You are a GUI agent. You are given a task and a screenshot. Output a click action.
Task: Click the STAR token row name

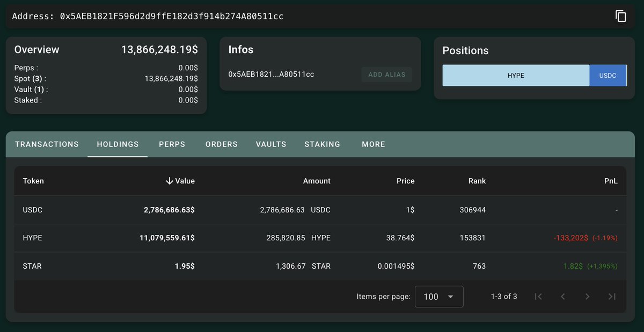32,267
